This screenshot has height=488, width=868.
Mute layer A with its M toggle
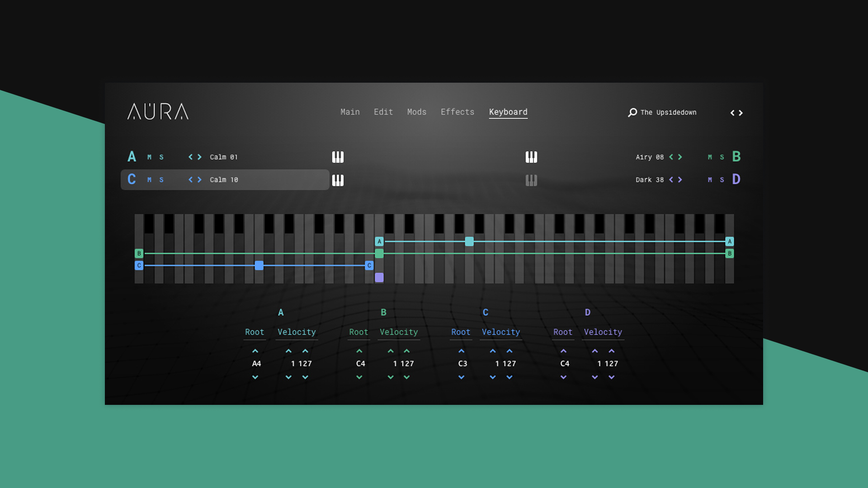tap(149, 157)
